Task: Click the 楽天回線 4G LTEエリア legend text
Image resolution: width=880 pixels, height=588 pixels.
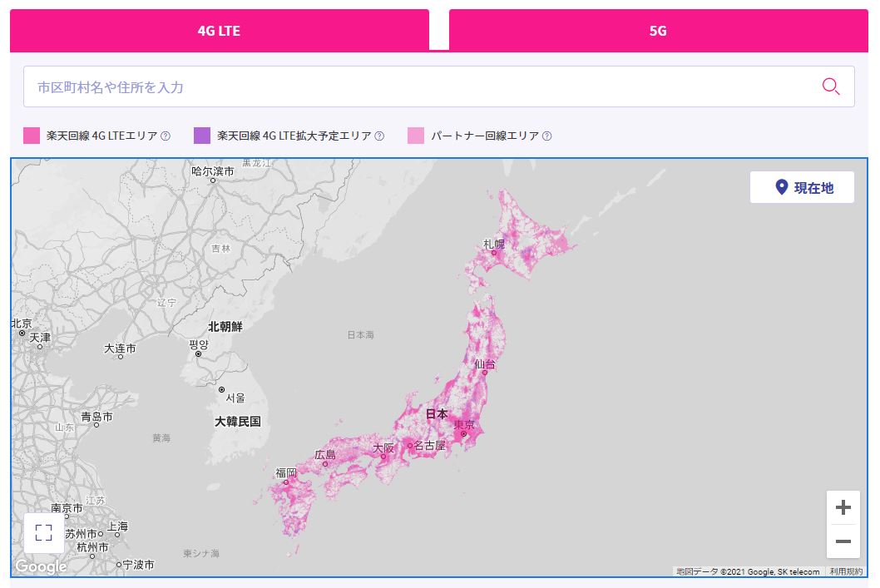Action: point(102,136)
